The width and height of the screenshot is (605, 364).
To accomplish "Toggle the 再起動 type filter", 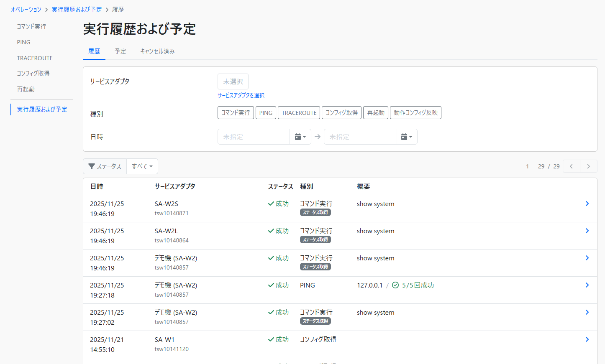I will coord(376,113).
